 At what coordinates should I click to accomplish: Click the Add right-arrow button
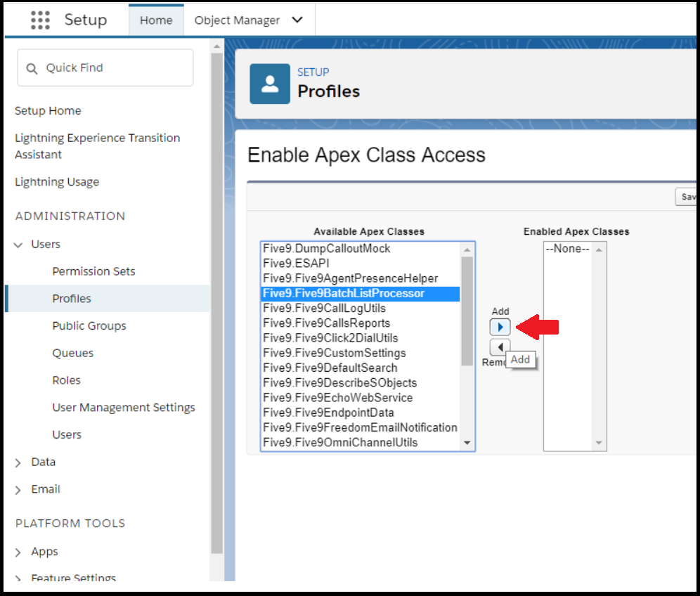click(500, 328)
